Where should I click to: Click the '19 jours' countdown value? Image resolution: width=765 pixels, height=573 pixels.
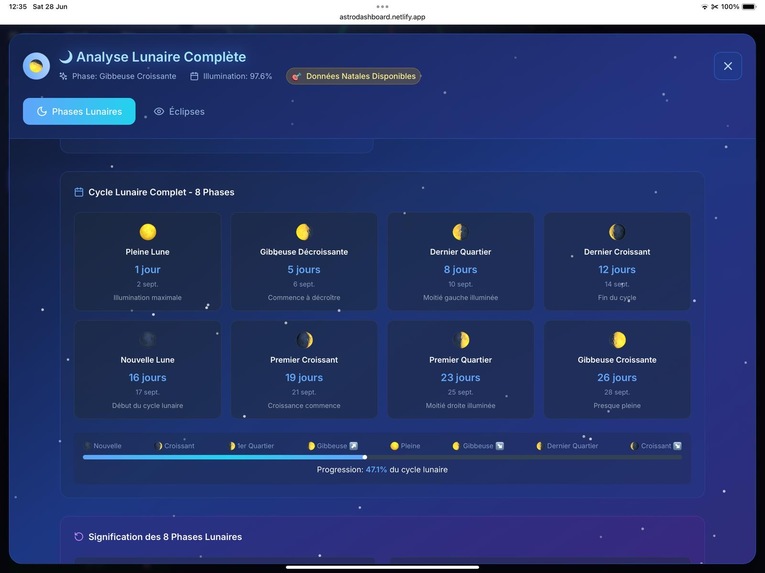pyautogui.click(x=304, y=377)
